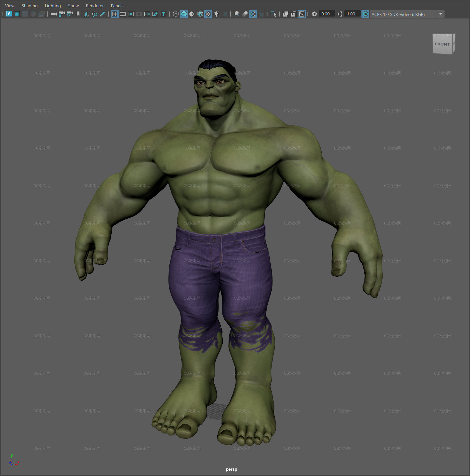Viewport: 470px width, 476px height.
Task: Click the persp camera label
Action: [x=232, y=469]
